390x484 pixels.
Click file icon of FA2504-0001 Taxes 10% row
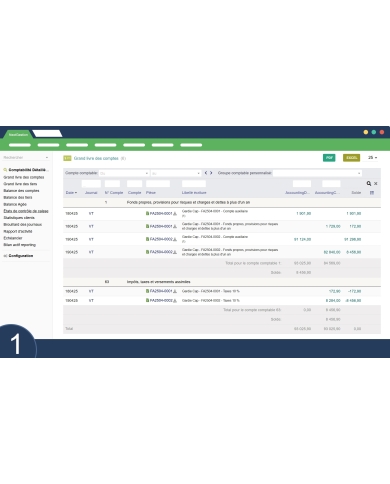147,291
